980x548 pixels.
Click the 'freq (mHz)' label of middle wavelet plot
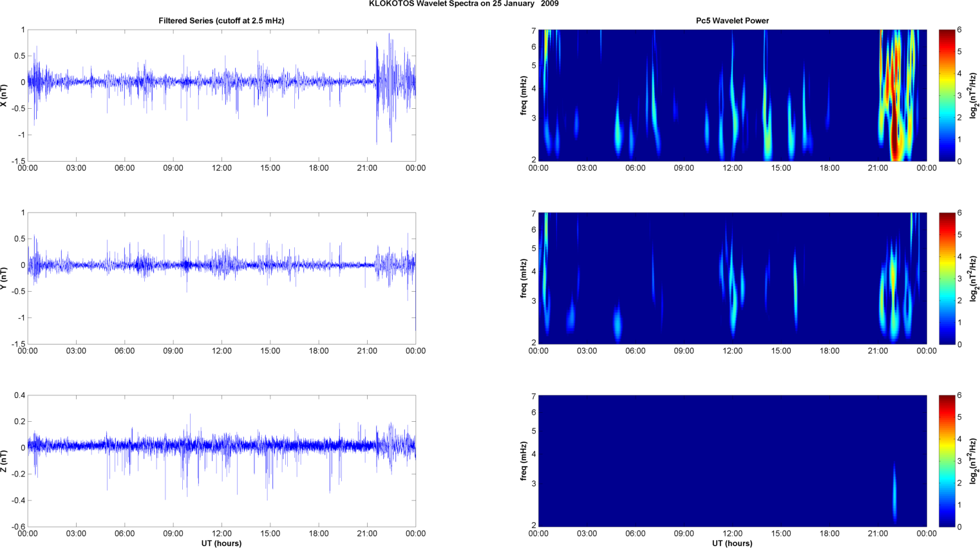tap(524, 278)
